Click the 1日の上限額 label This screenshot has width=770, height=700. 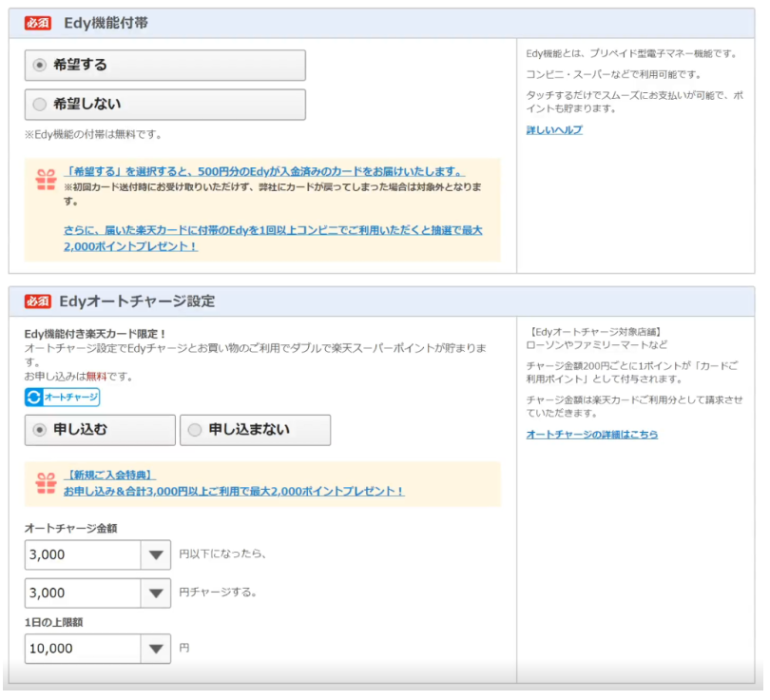pyautogui.click(x=53, y=622)
